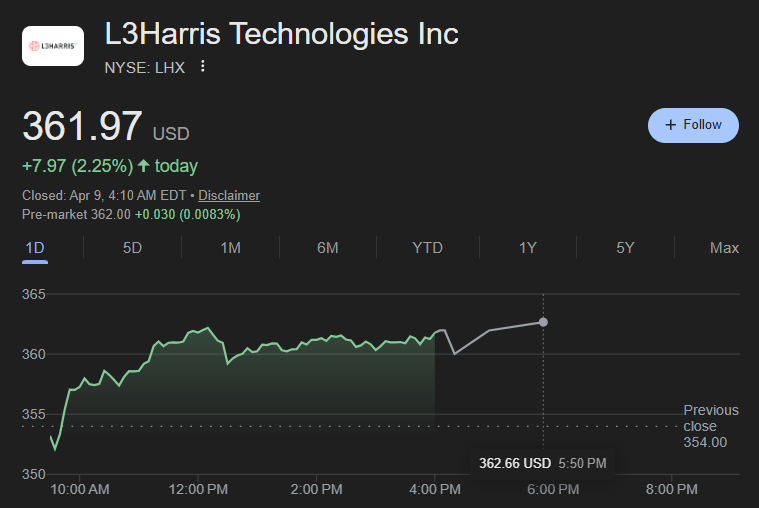Switch to the 1Y time range tab
Screen dimensions: 759x508
tap(528, 248)
